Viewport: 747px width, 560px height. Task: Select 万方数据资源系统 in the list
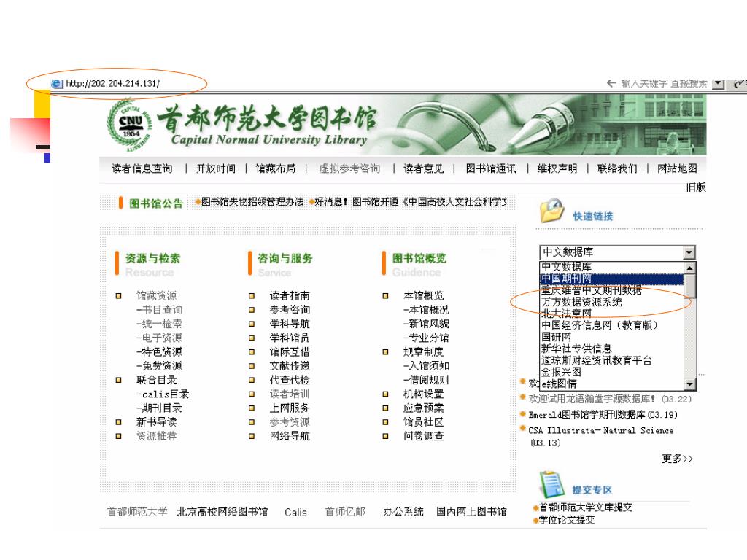[x=581, y=302]
